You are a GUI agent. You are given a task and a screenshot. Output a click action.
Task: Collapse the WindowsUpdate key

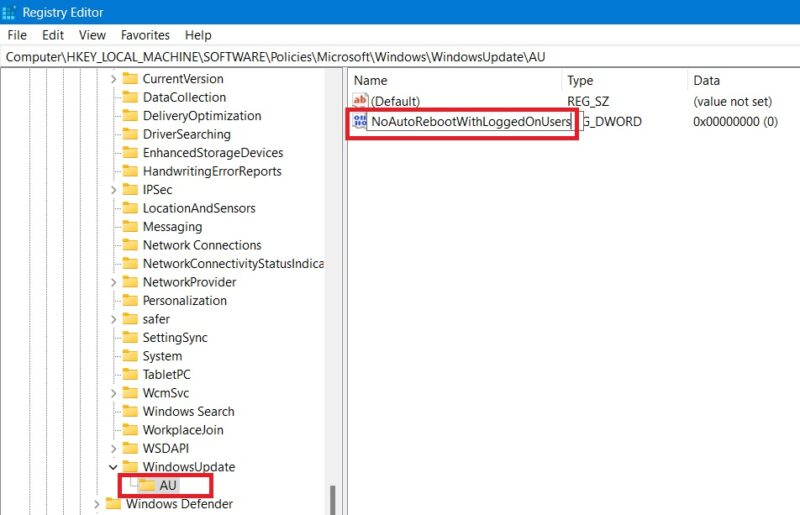coord(113,467)
